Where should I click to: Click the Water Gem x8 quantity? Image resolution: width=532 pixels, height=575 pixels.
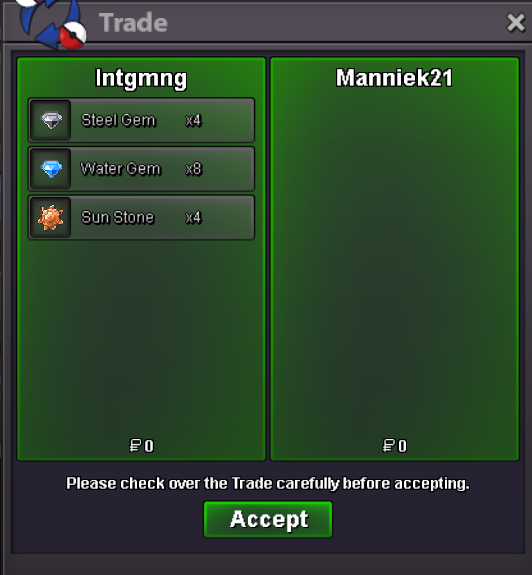(x=194, y=169)
